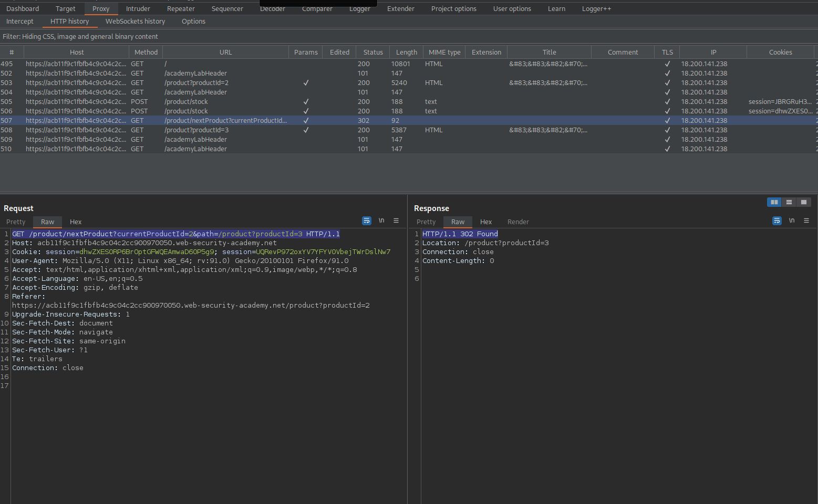818x504 pixels.
Task: Open the Request panel hamburger menu
Action: (396, 220)
